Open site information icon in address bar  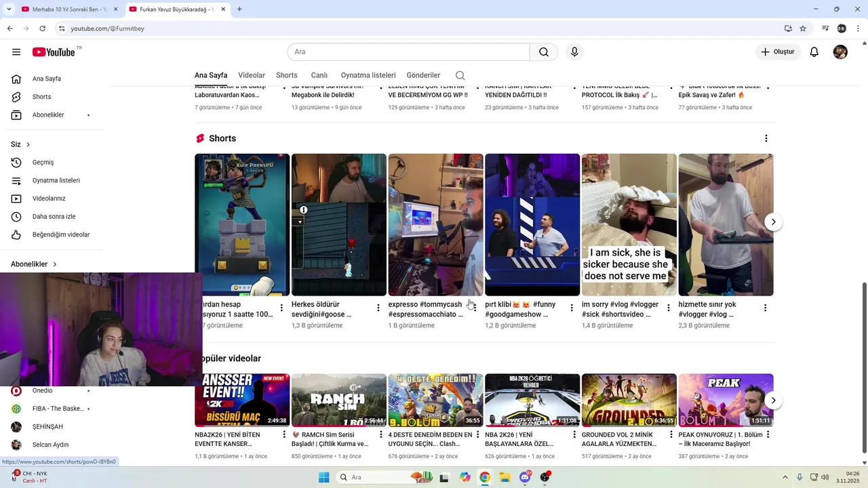pos(62,28)
